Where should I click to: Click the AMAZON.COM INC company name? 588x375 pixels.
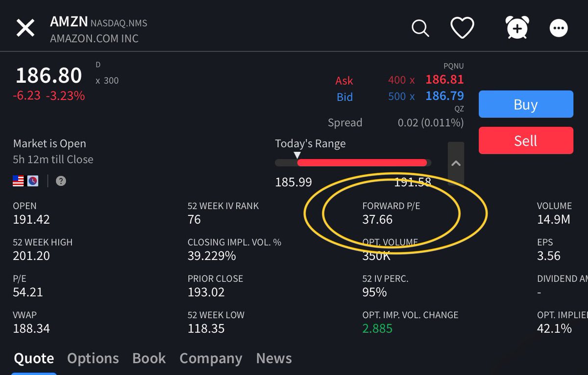(x=94, y=38)
